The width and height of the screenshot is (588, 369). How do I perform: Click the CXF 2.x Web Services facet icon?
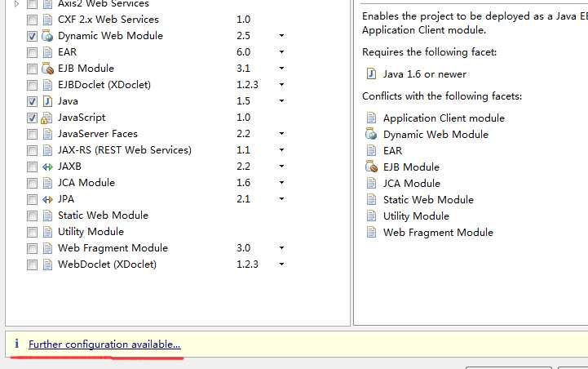point(47,20)
